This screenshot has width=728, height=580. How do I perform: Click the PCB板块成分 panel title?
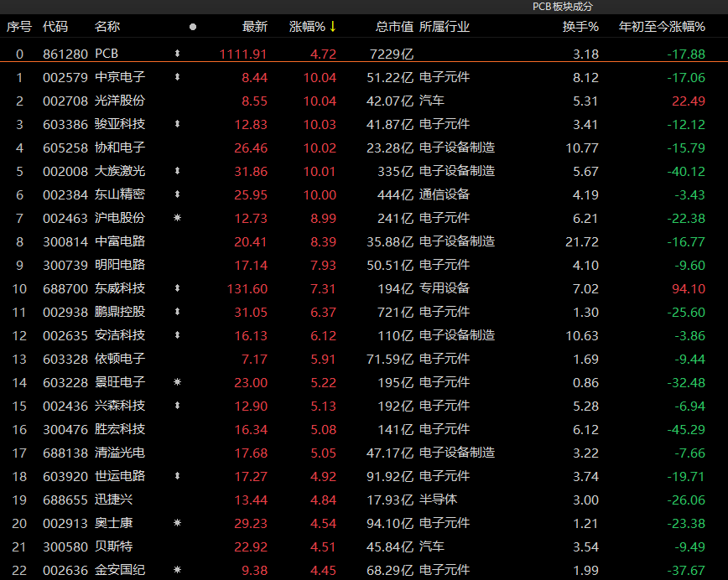tap(563, 7)
